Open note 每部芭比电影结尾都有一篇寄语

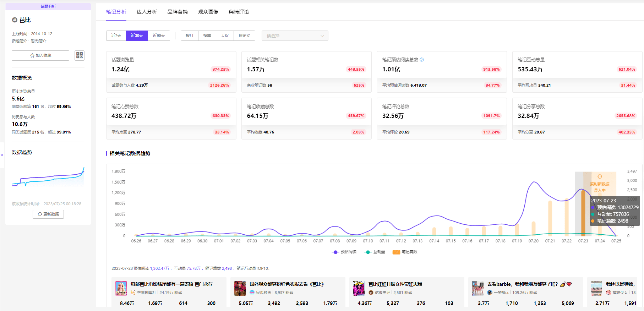pyautogui.click(x=171, y=284)
